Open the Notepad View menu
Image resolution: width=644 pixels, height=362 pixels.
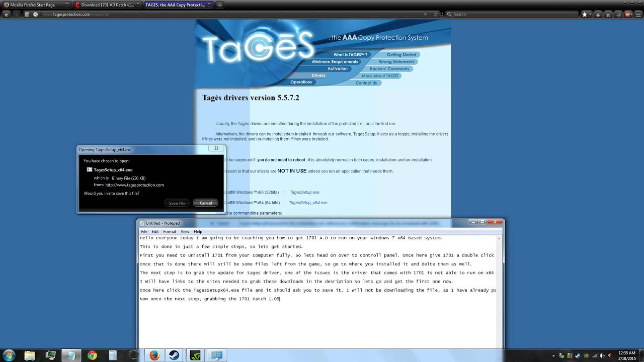[x=185, y=232]
